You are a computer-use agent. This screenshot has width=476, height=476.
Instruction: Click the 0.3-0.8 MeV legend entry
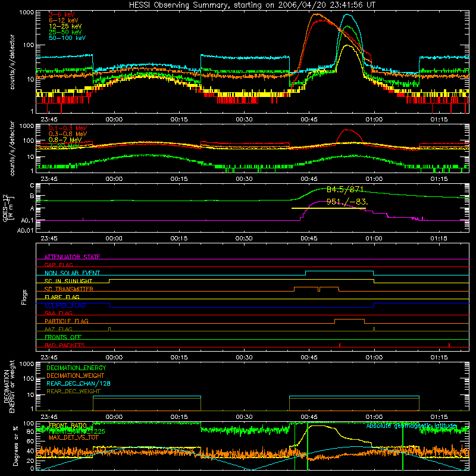pos(68,134)
